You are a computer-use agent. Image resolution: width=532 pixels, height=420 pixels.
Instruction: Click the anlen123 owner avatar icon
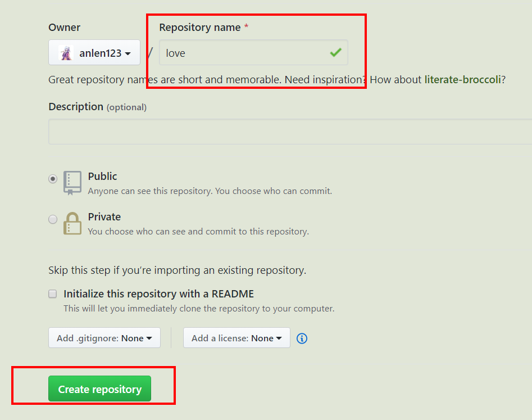click(x=67, y=53)
